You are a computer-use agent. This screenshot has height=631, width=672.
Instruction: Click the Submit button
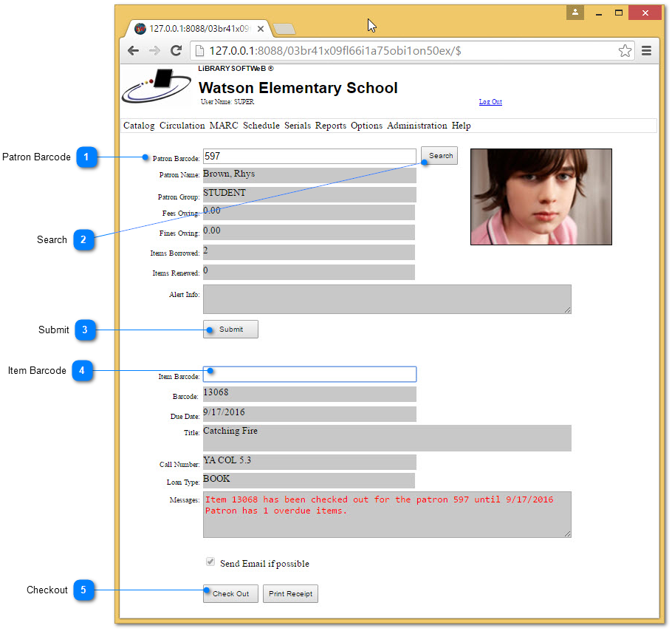(230, 330)
